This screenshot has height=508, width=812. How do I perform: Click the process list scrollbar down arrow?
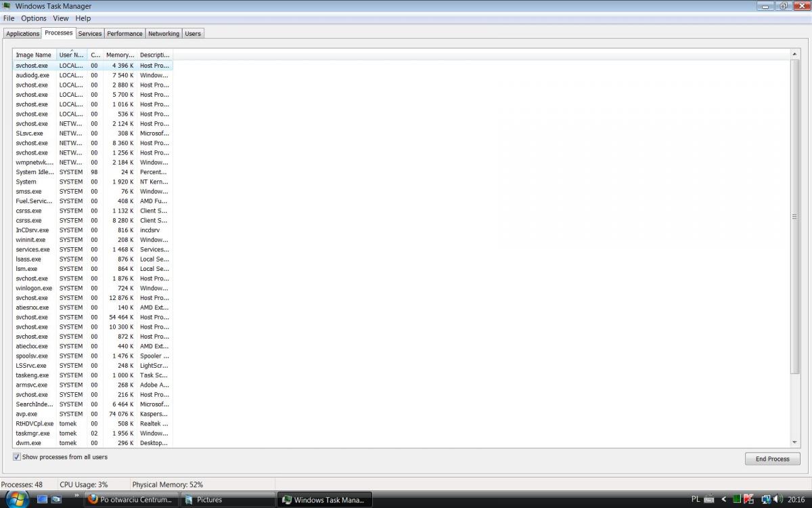click(x=794, y=442)
